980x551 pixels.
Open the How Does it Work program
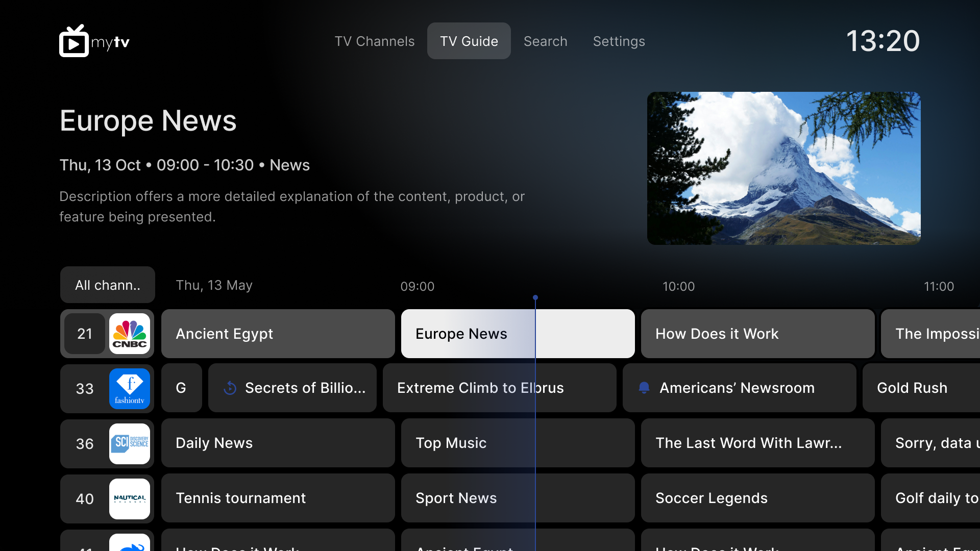click(x=757, y=333)
